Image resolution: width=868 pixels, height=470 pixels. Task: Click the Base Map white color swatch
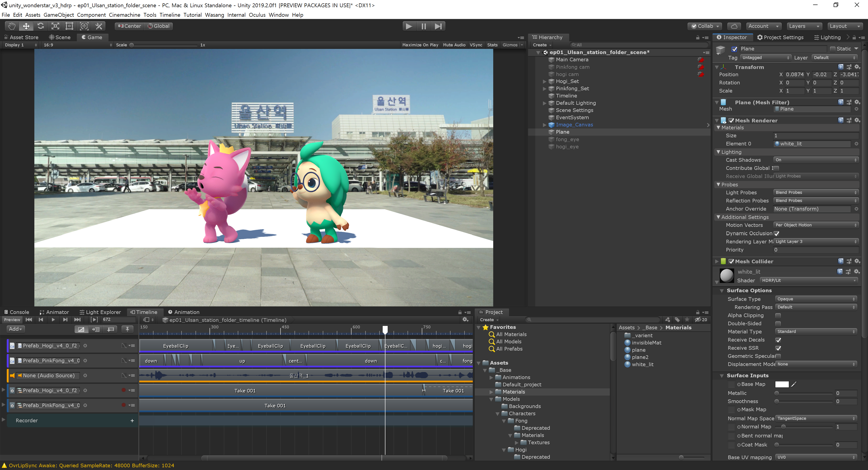coord(782,384)
